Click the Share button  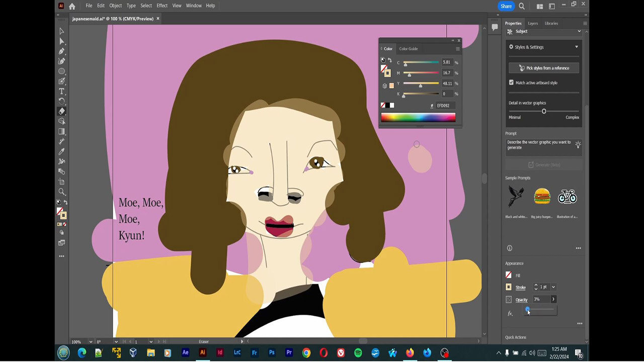coord(506,6)
